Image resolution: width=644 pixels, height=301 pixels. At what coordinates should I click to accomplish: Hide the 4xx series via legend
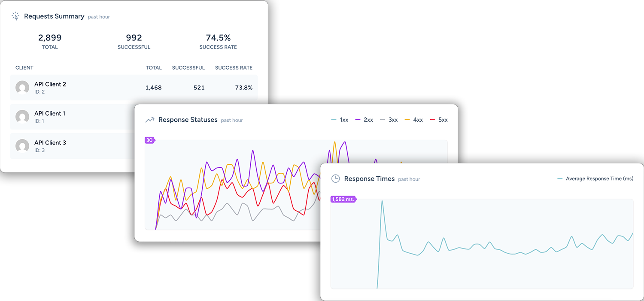414,120
